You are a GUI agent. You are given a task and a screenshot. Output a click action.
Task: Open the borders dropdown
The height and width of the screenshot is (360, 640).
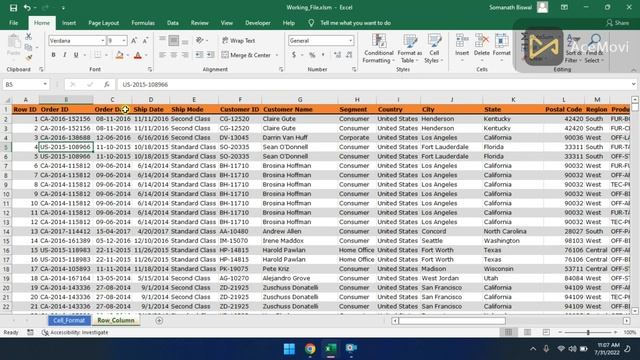[107, 55]
